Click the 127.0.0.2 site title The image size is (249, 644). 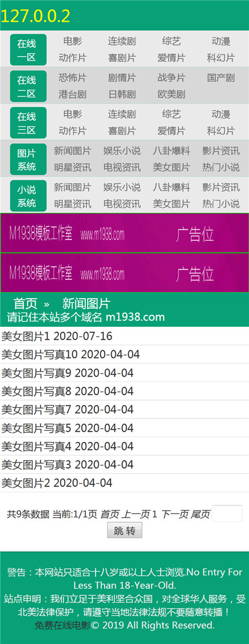35,15
